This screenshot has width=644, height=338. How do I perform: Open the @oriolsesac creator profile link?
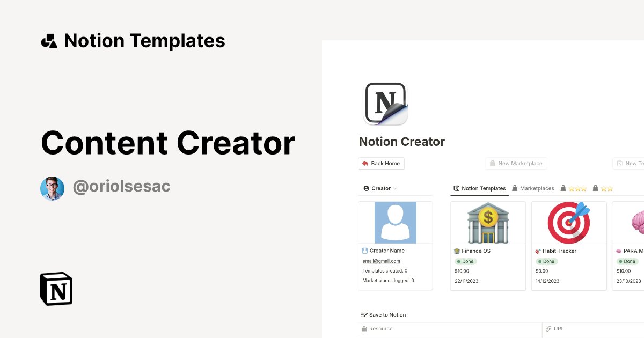122,186
